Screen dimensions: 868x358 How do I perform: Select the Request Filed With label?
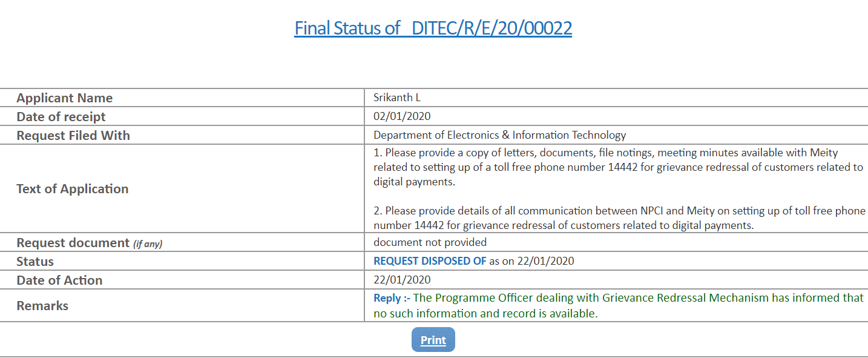click(73, 136)
